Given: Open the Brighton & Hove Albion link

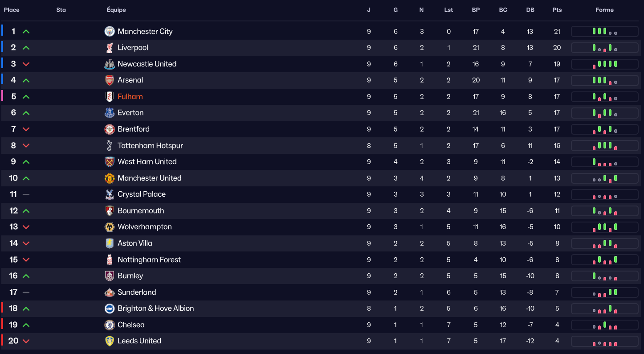Looking at the screenshot, I should 155,309.
